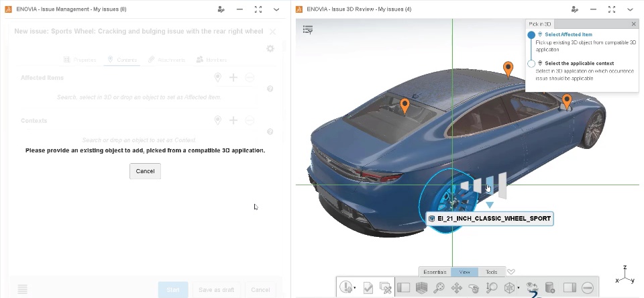Select the 'Select the applicable context' step circle
The height and width of the screenshot is (298, 644).
tap(531, 63)
